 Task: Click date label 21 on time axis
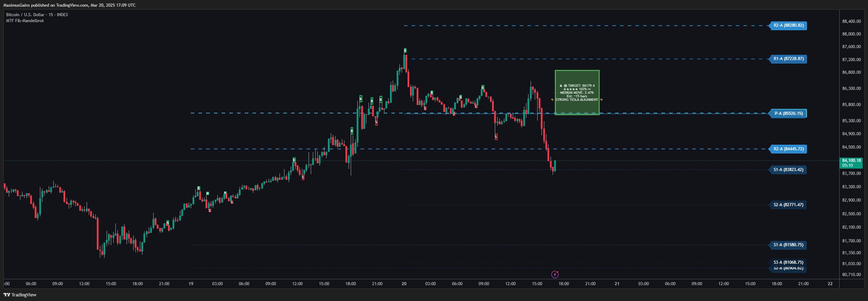pos(617,284)
